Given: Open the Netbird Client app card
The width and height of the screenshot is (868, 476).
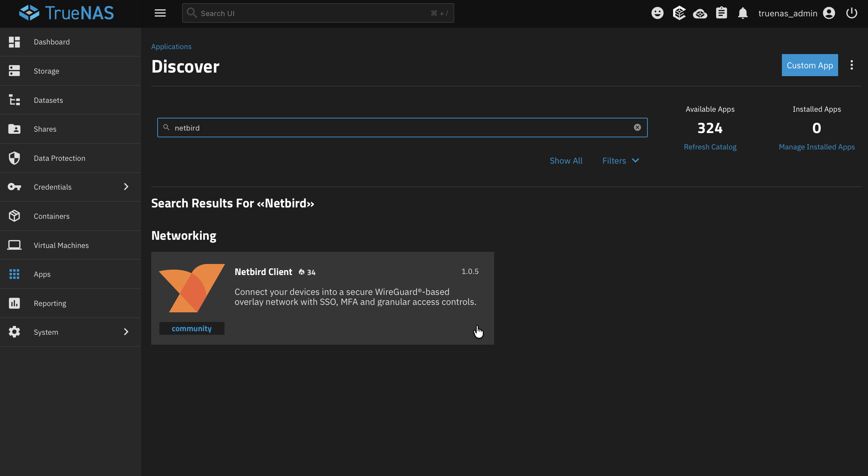Looking at the screenshot, I should coord(322,298).
